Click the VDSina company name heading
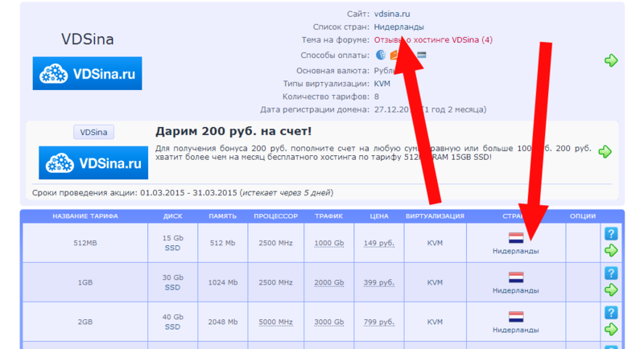644x349 pixels. (x=88, y=39)
